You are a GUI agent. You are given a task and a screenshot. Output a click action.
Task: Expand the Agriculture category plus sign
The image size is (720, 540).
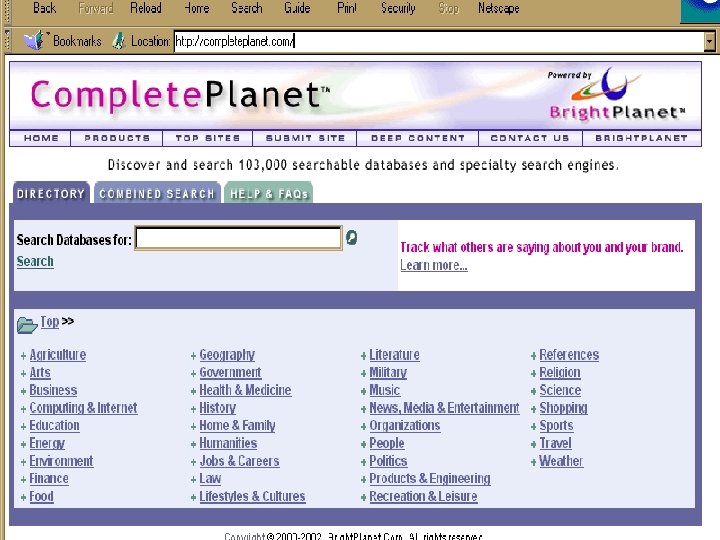pos(23,356)
